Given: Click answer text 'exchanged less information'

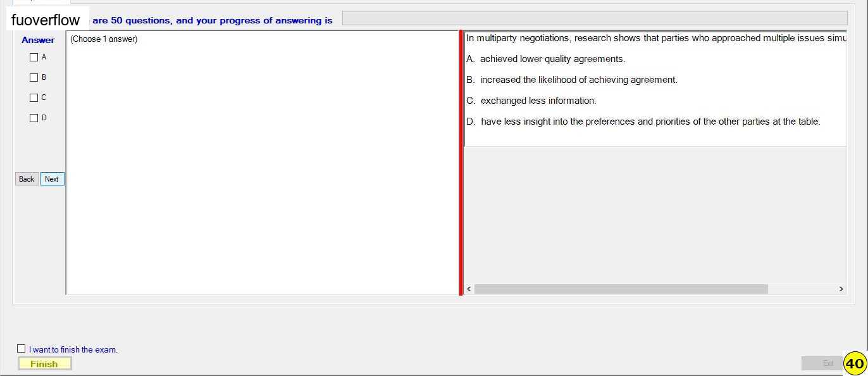Looking at the screenshot, I should pos(538,101).
